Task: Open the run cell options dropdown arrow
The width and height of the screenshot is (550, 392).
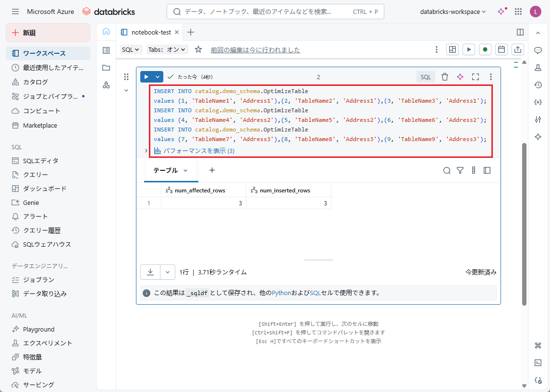Action: coord(158,77)
